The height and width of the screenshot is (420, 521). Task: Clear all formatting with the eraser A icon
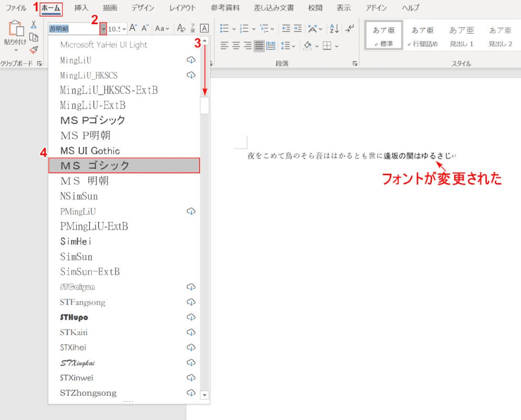pos(181,28)
